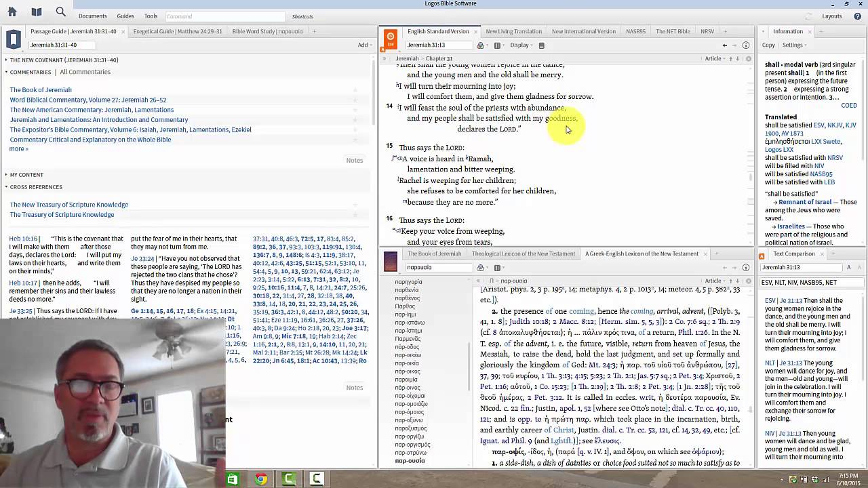Add a new tab in ESV panel

[x=725, y=31]
